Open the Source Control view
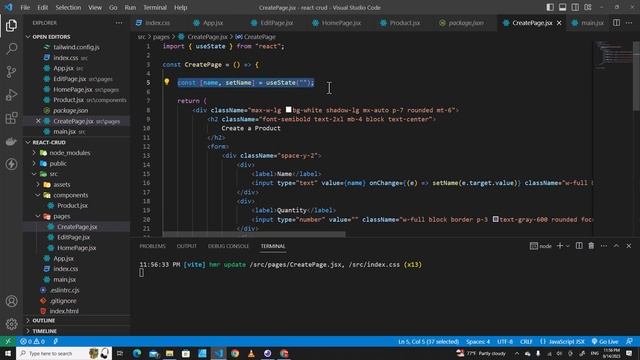The height and width of the screenshot is (360, 640). pos(11,72)
